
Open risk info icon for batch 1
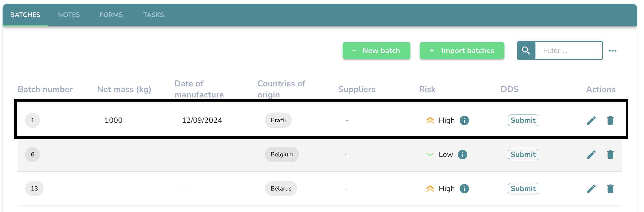(464, 120)
